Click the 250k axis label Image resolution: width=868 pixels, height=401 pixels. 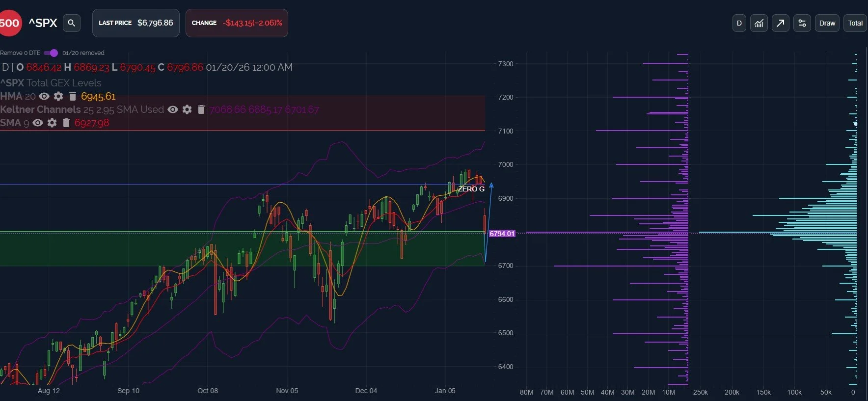701,392
